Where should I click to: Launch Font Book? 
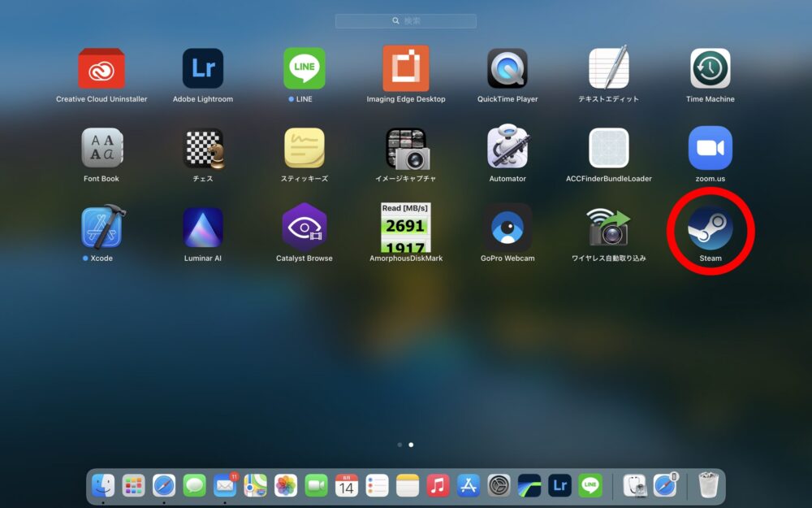[x=101, y=148]
